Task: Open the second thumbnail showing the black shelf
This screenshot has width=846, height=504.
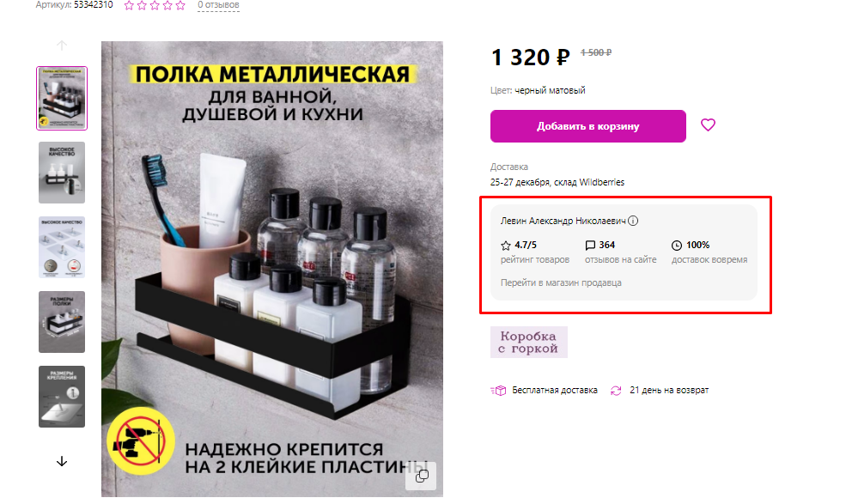Action: point(61,172)
